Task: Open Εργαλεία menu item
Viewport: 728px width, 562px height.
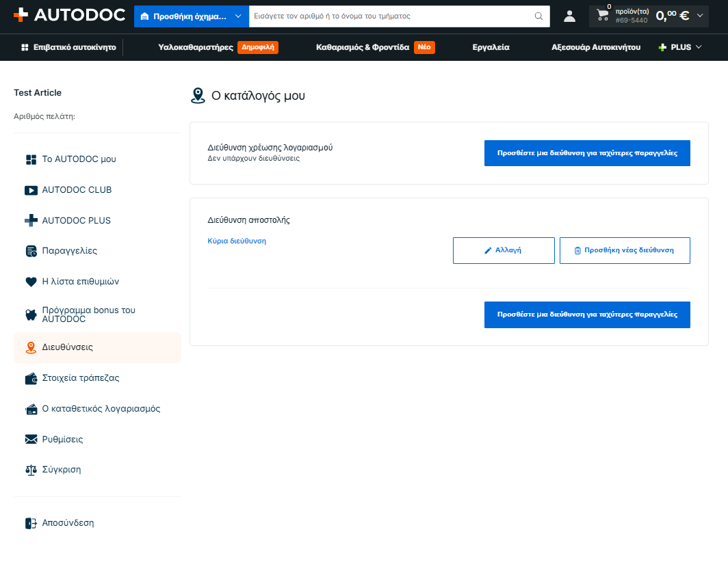Action: pyautogui.click(x=491, y=47)
